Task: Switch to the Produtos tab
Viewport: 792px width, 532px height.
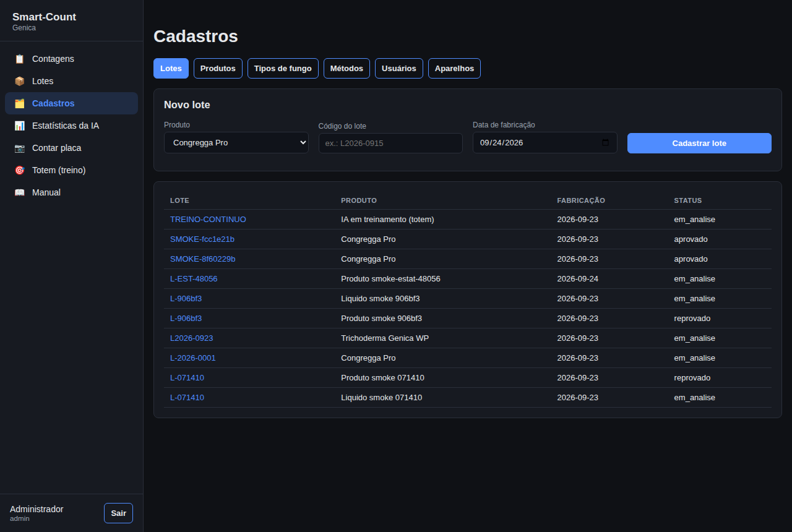Action: pyautogui.click(x=218, y=69)
